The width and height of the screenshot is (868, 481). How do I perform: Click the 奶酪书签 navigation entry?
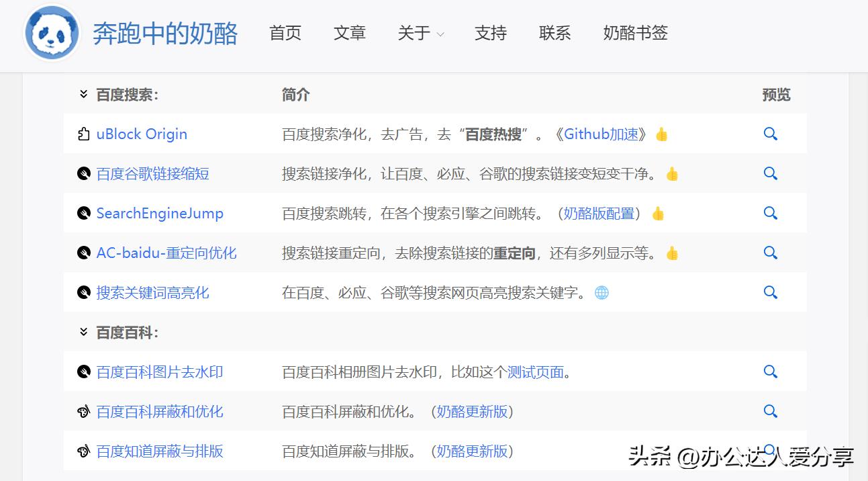(634, 33)
